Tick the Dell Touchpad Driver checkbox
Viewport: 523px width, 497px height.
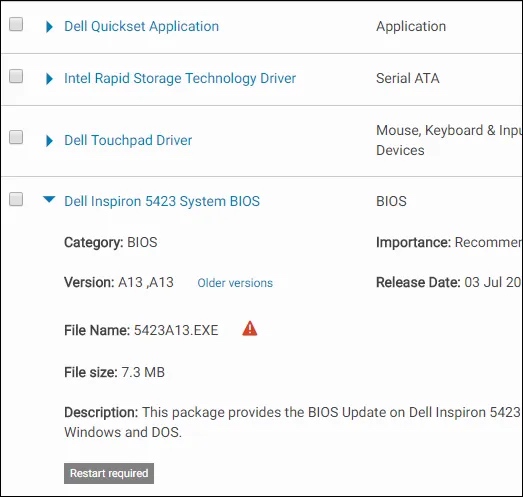pyautogui.click(x=16, y=137)
